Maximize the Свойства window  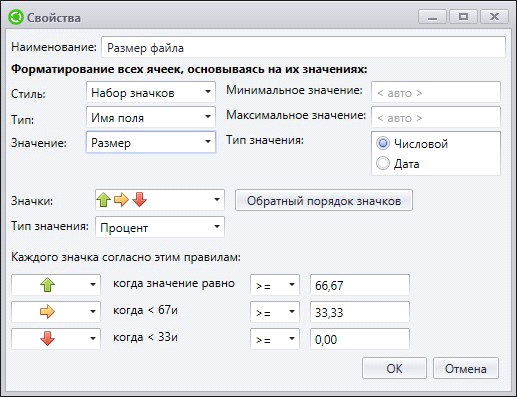point(463,16)
